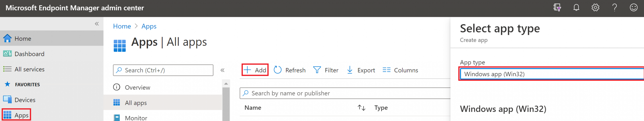
Task: Open Apps in the sidebar
Action: click(x=52, y=115)
